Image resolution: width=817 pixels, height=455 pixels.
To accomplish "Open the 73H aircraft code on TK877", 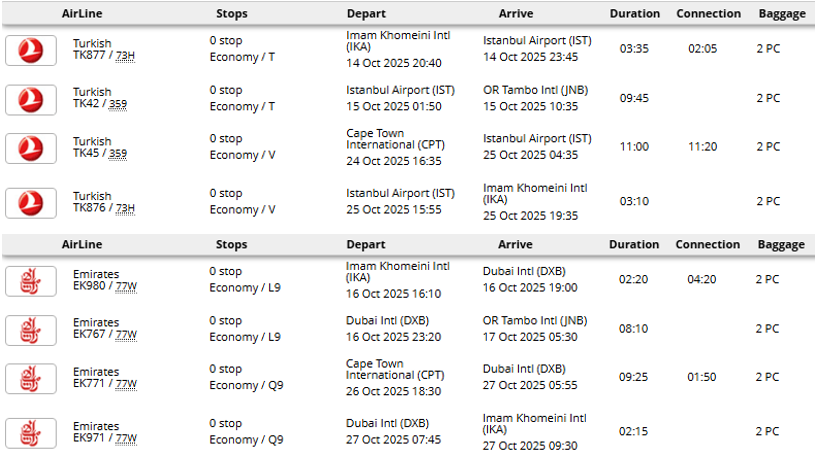I will (x=125, y=57).
